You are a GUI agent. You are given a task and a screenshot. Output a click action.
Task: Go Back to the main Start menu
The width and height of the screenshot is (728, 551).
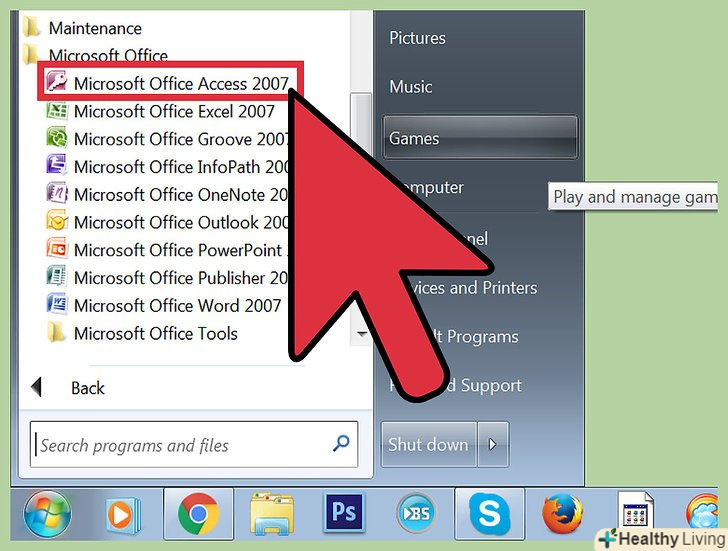pyautogui.click(x=87, y=388)
